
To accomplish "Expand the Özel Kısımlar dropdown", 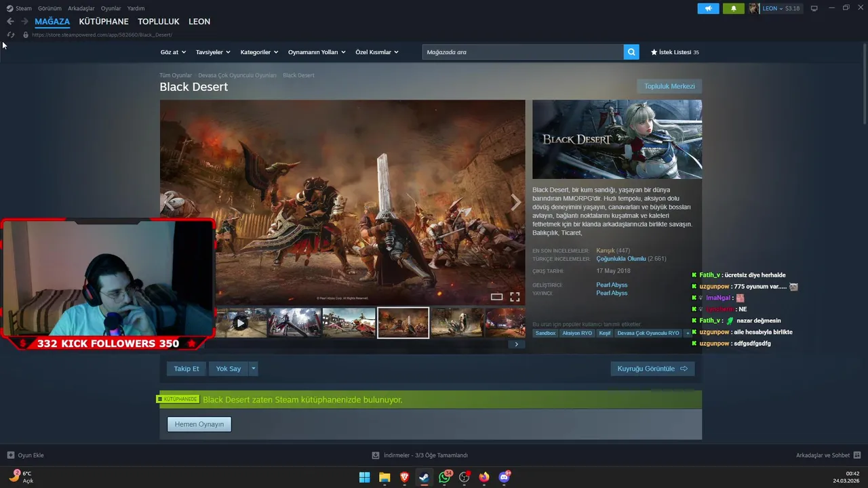I will tap(377, 52).
